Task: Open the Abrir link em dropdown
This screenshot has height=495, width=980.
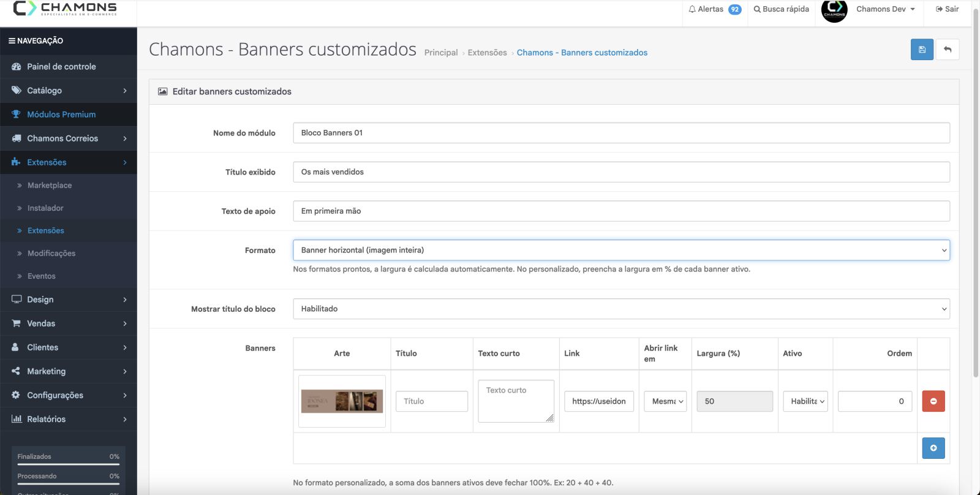Action: pos(665,401)
